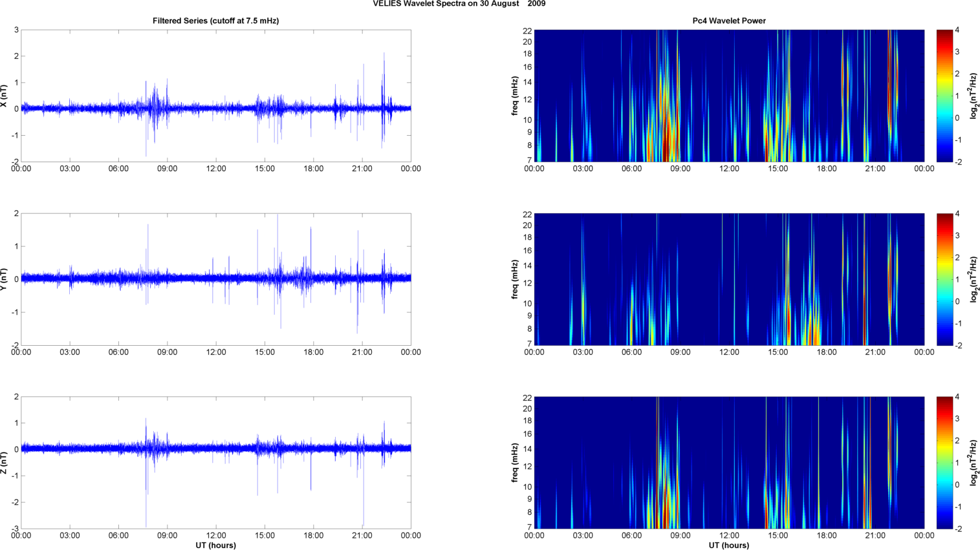This screenshot has width=980, height=550.
Task: Click the X (nT) axis label
Action: pyautogui.click(x=4, y=96)
